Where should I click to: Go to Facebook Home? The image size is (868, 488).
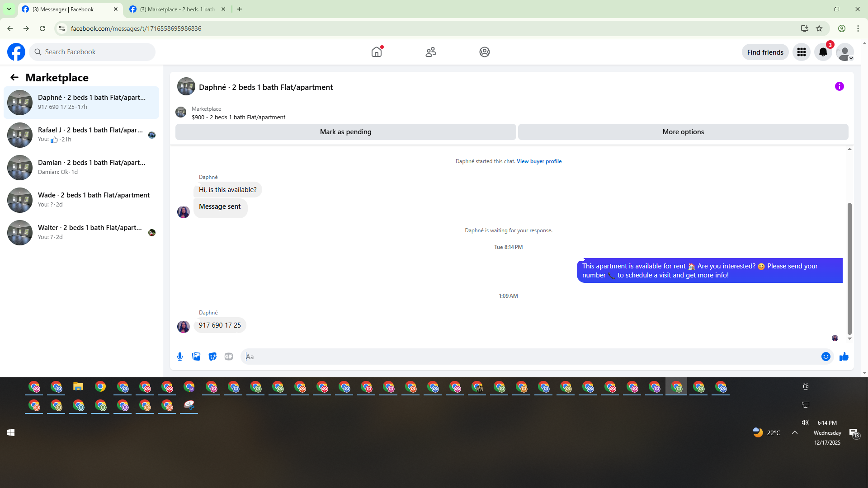pyautogui.click(x=376, y=52)
